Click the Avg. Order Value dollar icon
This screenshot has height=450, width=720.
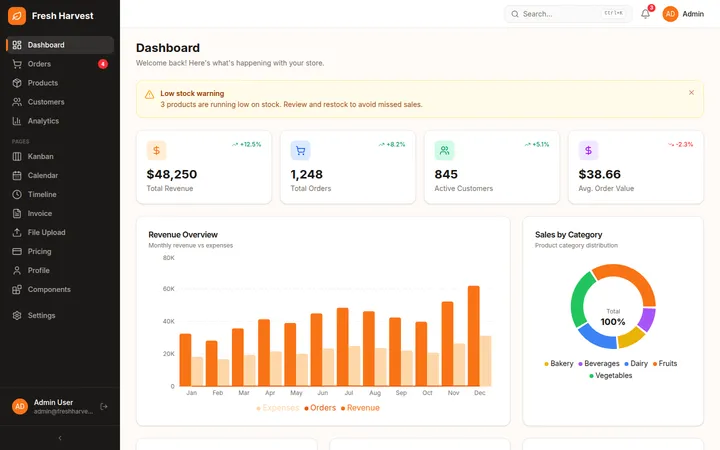588,151
